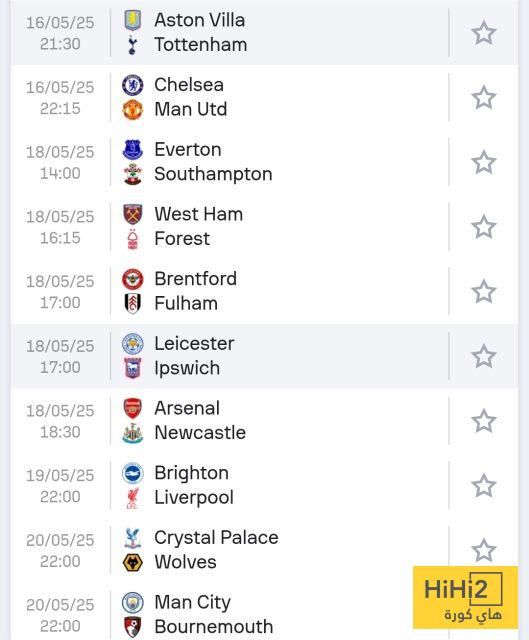Click the Wolves wolf head badge
Screen dimensions: 529x640
pyautogui.click(x=133, y=562)
